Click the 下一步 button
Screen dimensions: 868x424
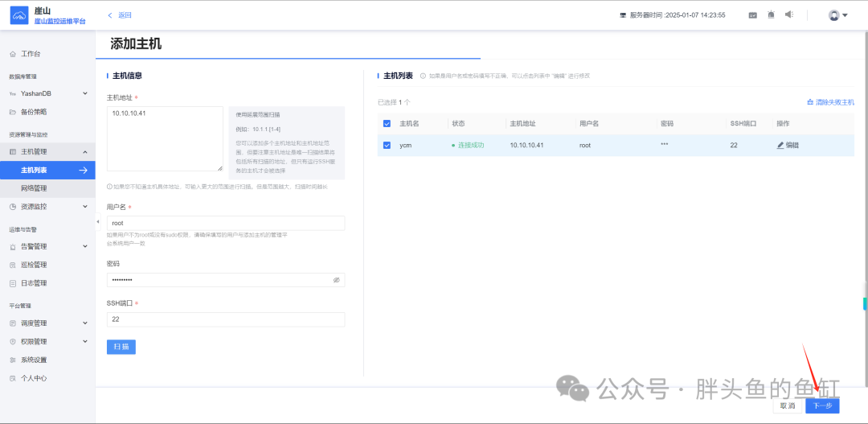(822, 405)
